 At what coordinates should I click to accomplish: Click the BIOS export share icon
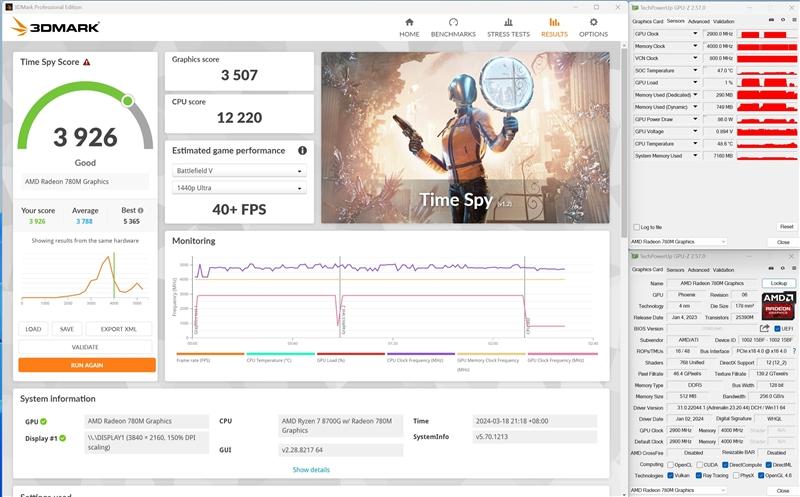tap(764, 328)
